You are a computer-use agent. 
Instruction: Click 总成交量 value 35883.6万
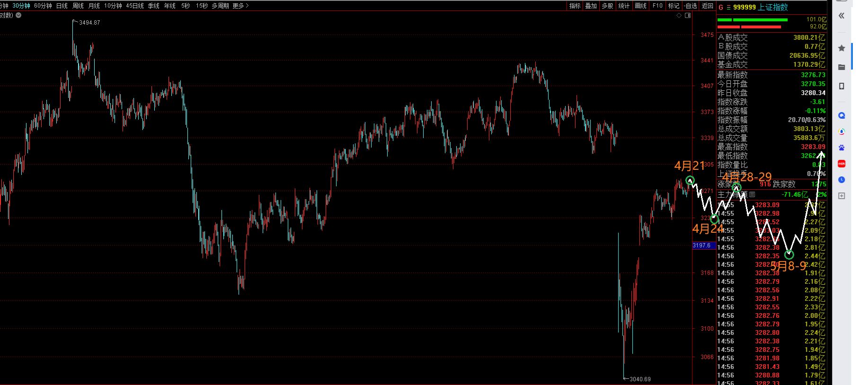pyautogui.click(x=809, y=138)
